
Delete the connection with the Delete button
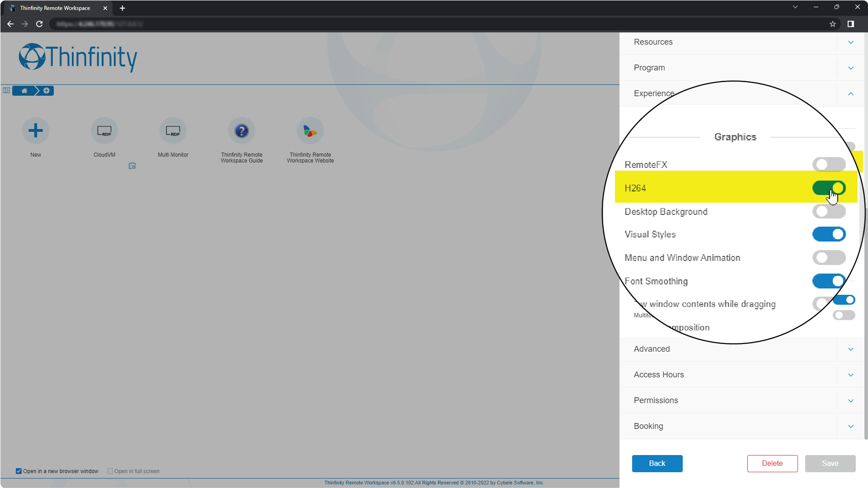click(x=772, y=463)
